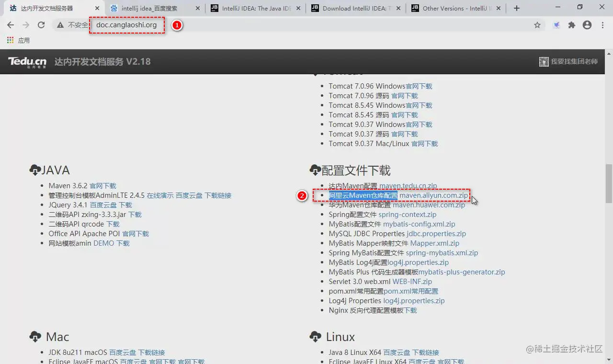The image size is (613, 364).
Task: Open Java 8 Linux X64 下载链接 link
Action: point(426,353)
